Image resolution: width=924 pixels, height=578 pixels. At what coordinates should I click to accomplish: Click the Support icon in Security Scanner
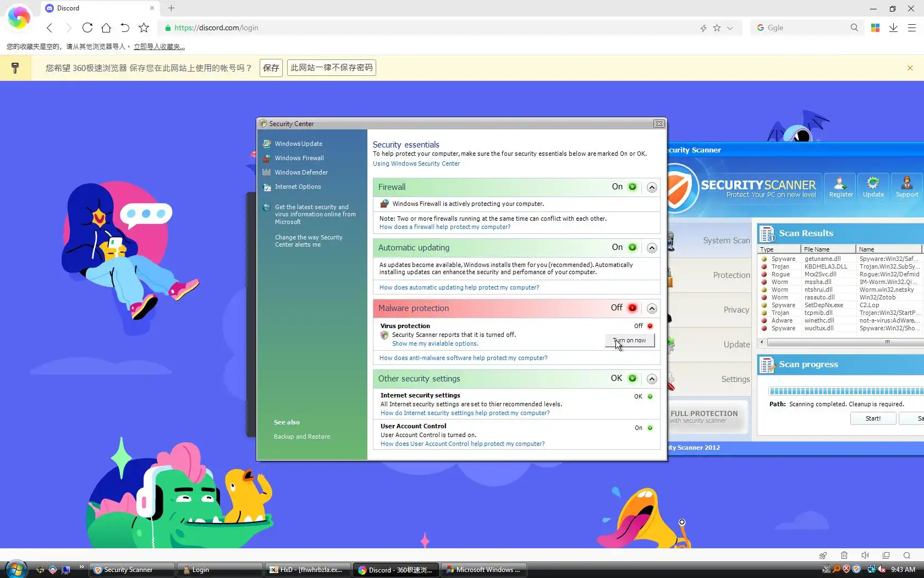(x=906, y=187)
